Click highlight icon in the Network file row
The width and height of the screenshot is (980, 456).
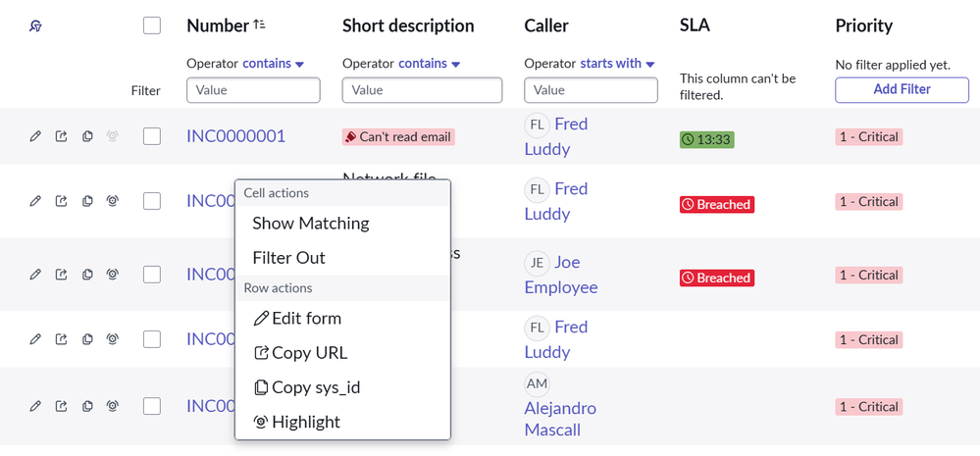point(113,200)
